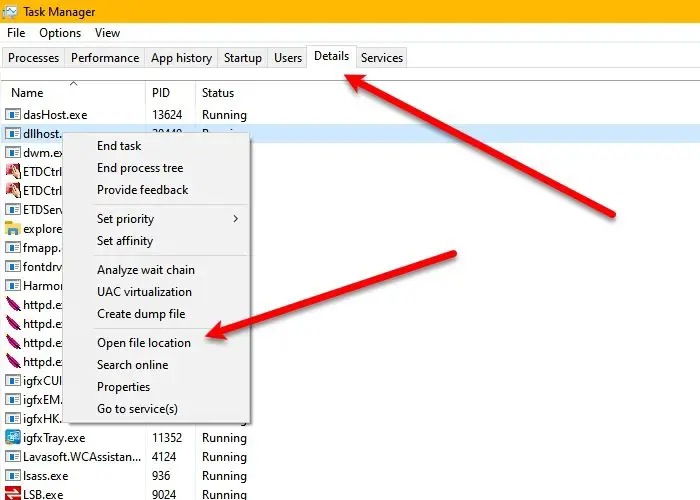700x500 pixels.
Task: Click the igfxHK process icon
Action: click(x=13, y=419)
